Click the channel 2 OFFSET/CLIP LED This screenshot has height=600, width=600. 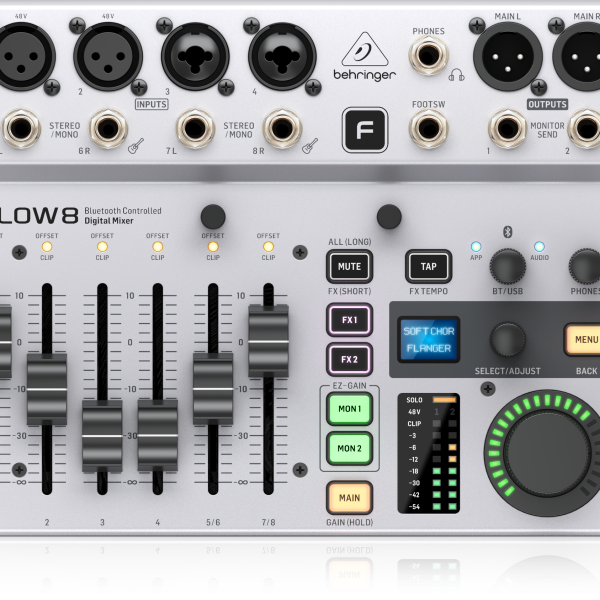click(x=47, y=246)
